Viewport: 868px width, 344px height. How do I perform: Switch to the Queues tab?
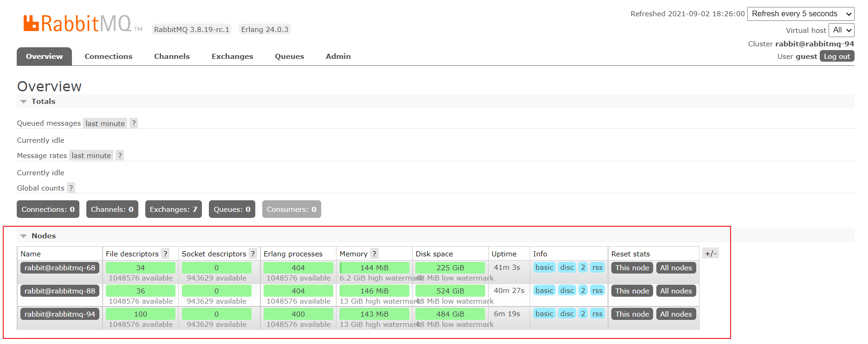tap(290, 57)
